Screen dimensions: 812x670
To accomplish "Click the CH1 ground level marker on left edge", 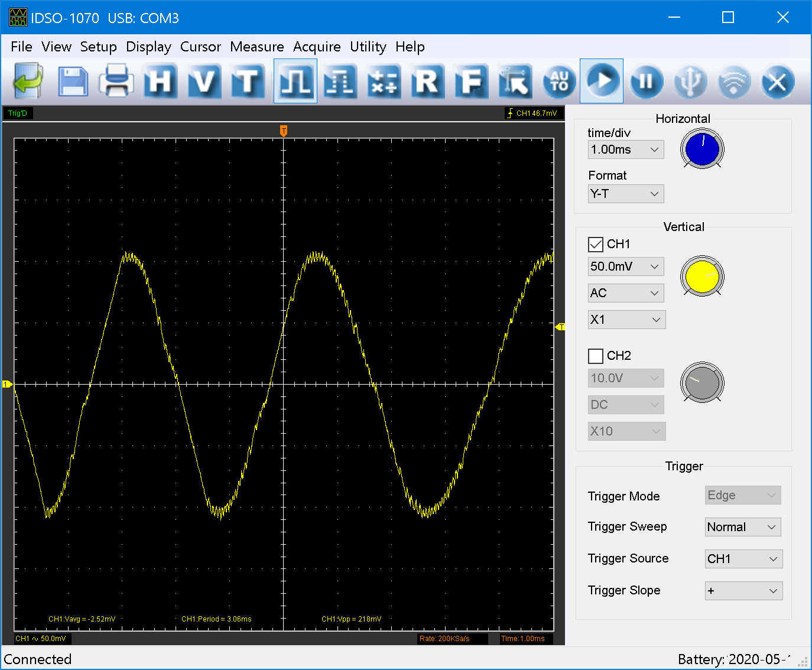I will click(x=7, y=384).
